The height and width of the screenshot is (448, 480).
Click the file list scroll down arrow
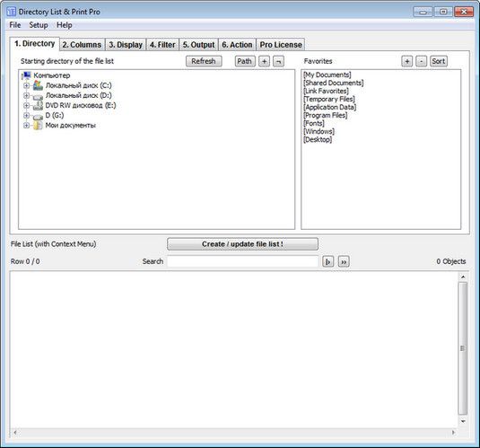463,422
